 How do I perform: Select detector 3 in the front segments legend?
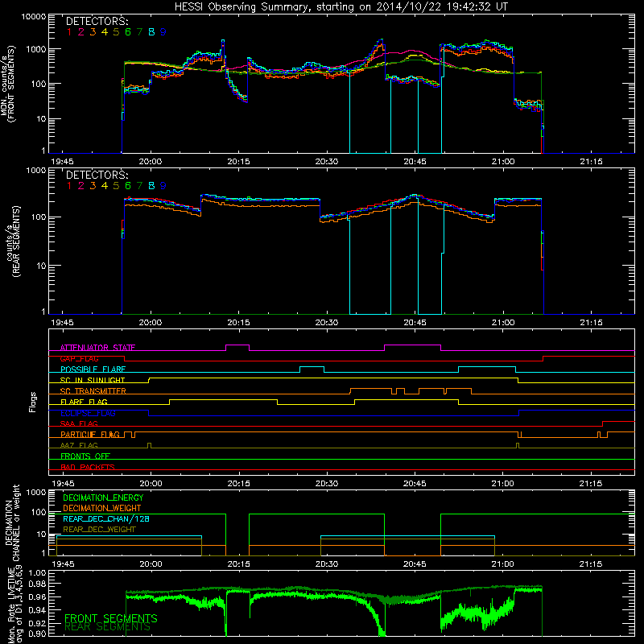(93, 32)
